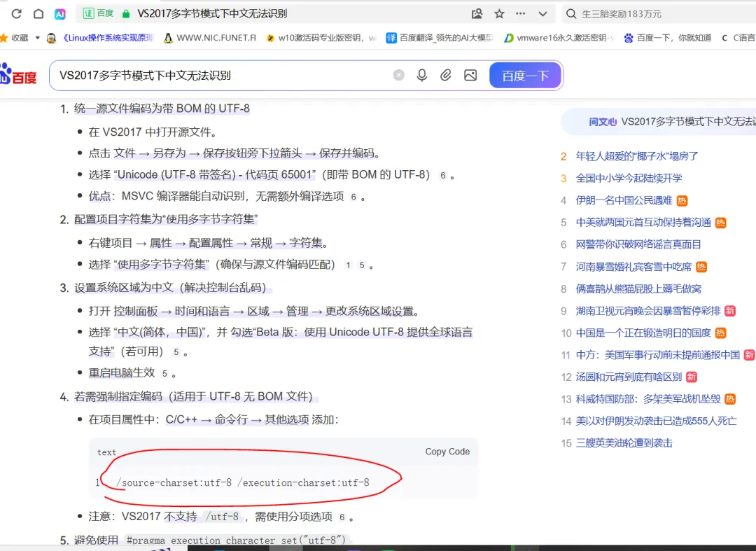This screenshot has width=756, height=551.
Task: Open hot topic 汤圆和元宵到底有啥区别
Action: coord(629,377)
